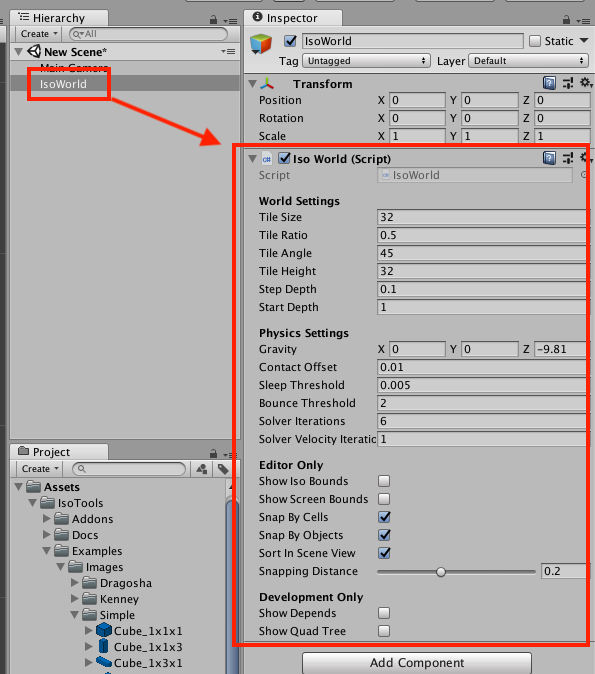The height and width of the screenshot is (674, 595).
Task: Enable Show Quad Tree checkbox
Action: tap(384, 631)
